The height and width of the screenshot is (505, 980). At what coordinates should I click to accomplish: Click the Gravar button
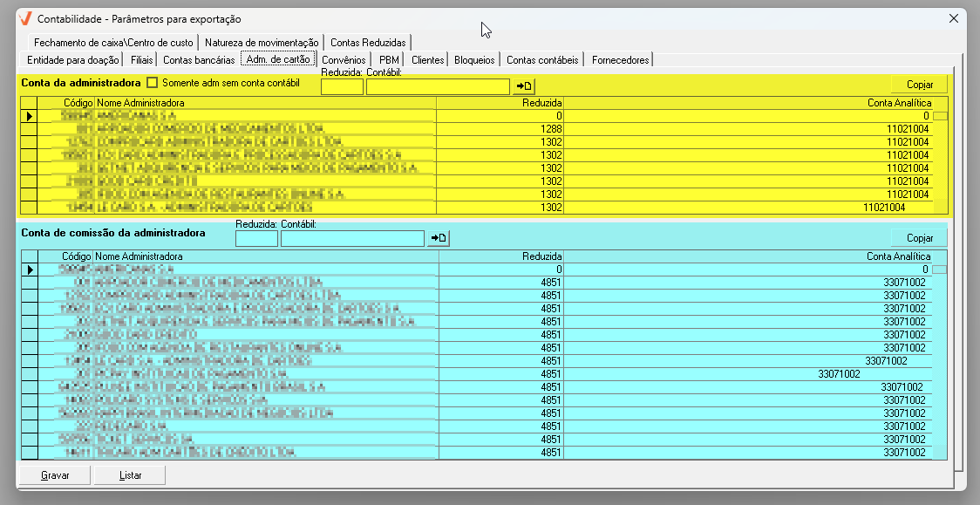(x=55, y=475)
